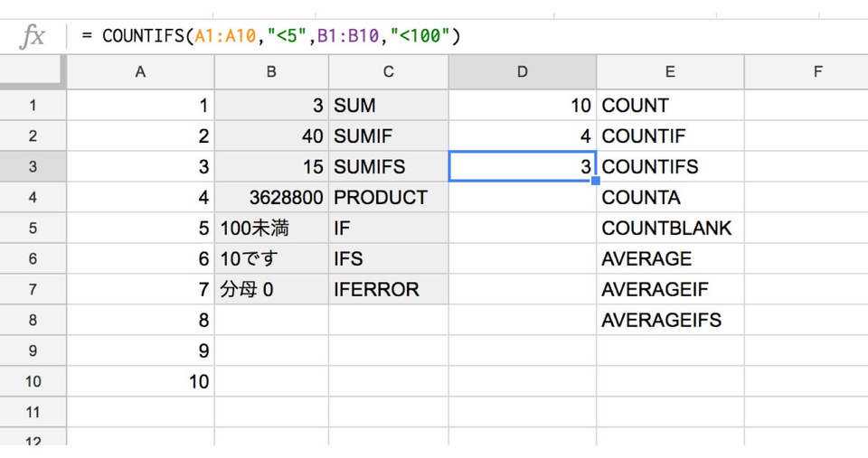Select cell B6 with 10です
Screen dimensions: 868x458
271,259
